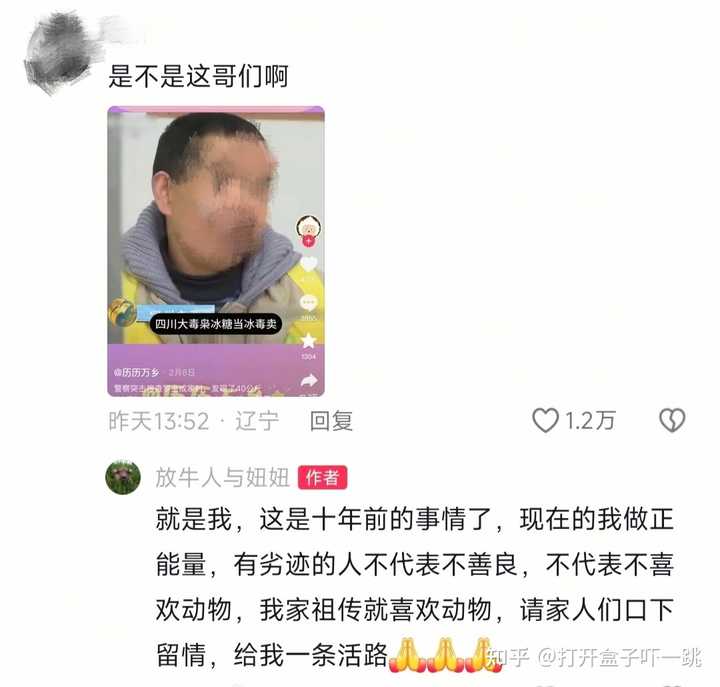Viewport: 720px width, 687px height.
Task: Click the 回复 reply button
Action: [331, 421]
